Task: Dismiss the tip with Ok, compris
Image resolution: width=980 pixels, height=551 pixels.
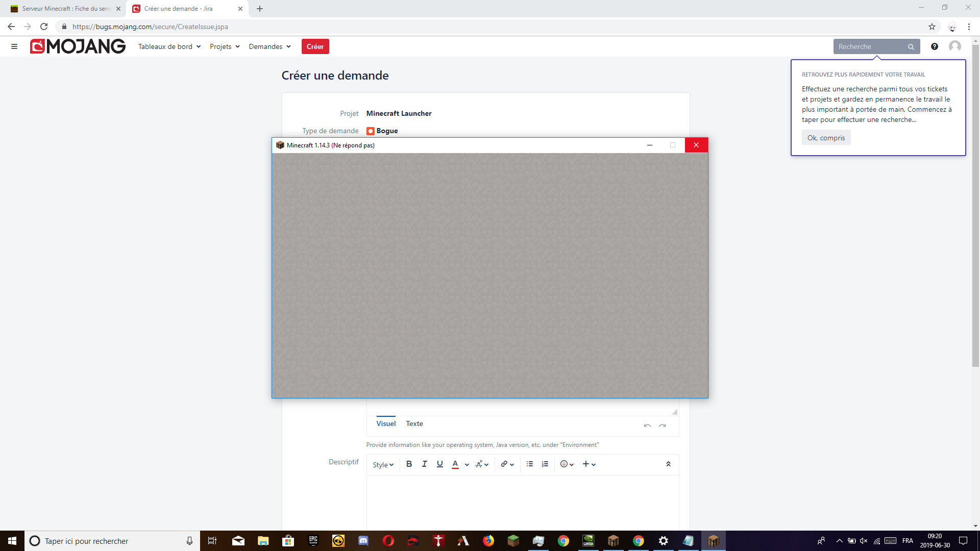Action: (826, 138)
